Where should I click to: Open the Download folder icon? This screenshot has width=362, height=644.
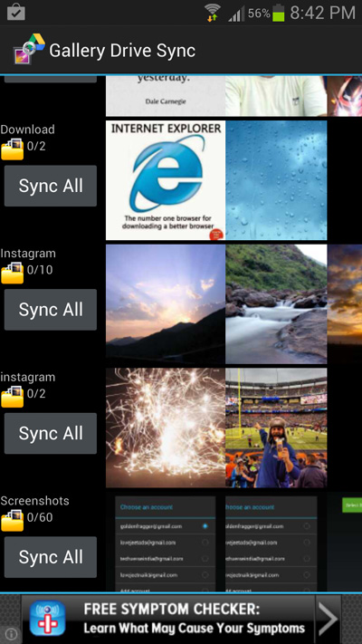pos(13,149)
